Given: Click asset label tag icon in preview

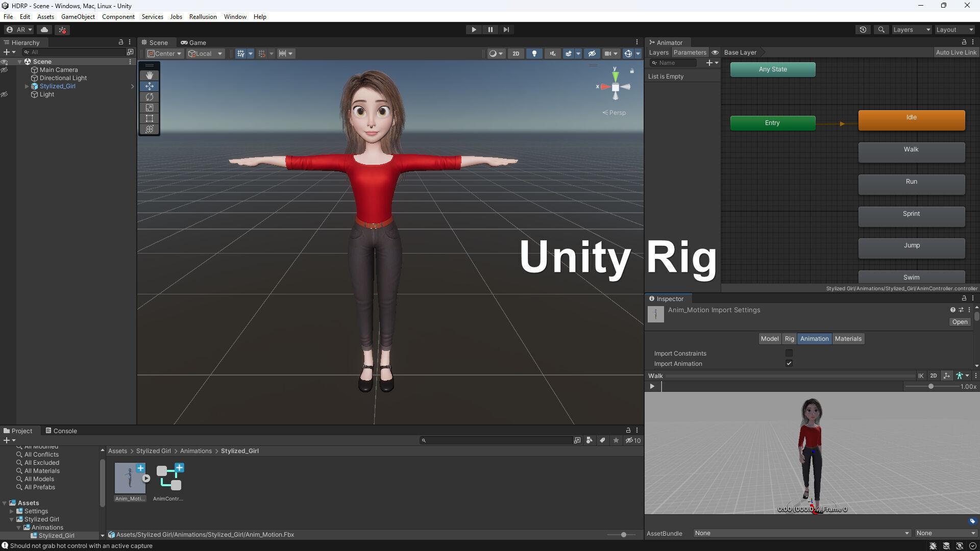Looking at the screenshot, I should point(972,521).
